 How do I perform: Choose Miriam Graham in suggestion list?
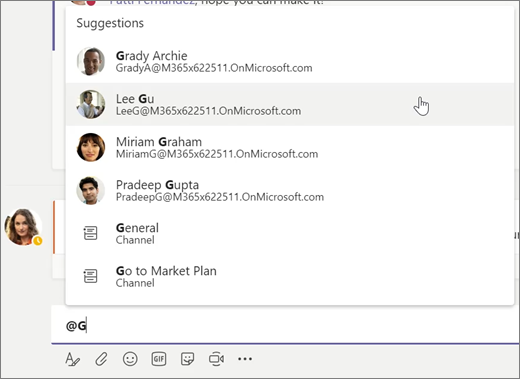(x=290, y=147)
